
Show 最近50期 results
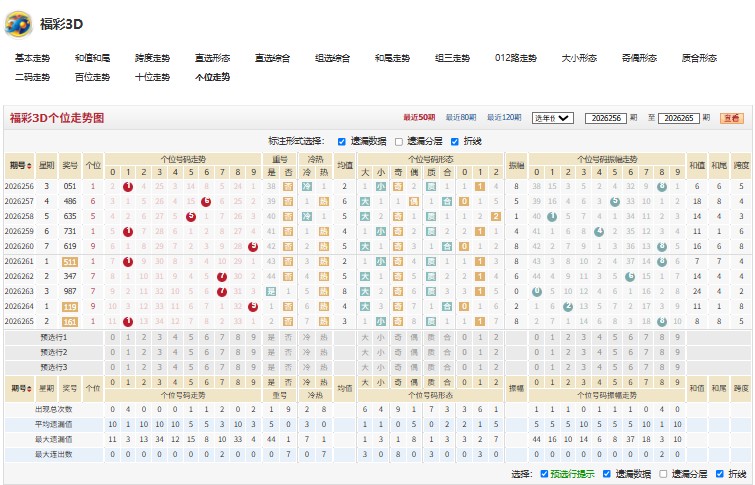click(419, 118)
